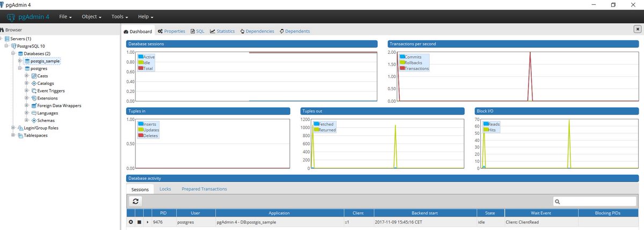
Task: Select the Foreign Data Wrappers tree item
Action: pos(59,106)
